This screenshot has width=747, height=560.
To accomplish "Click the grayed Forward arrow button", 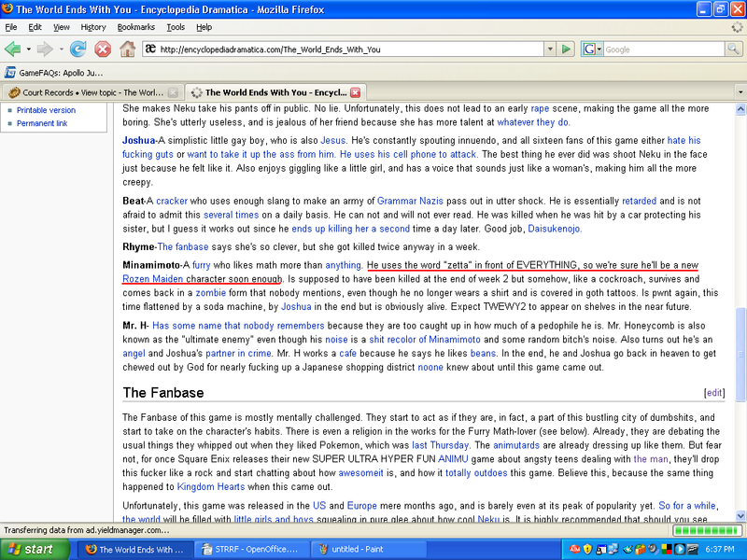I will 45,49.
